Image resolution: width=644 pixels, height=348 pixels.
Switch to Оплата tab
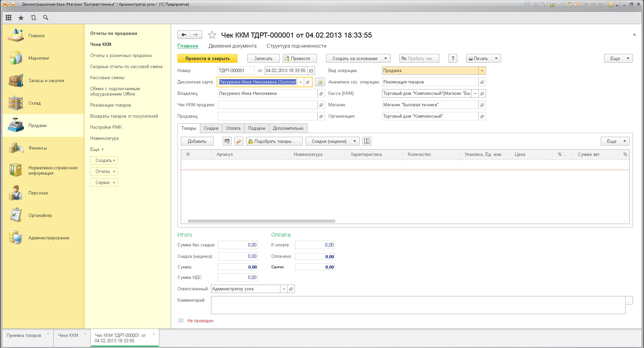coord(233,128)
